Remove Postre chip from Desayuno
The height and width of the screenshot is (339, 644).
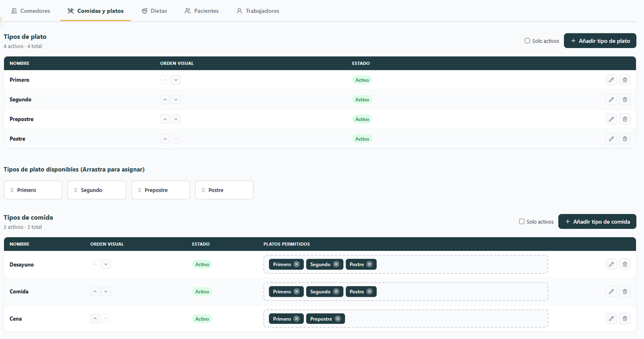pyautogui.click(x=369, y=264)
